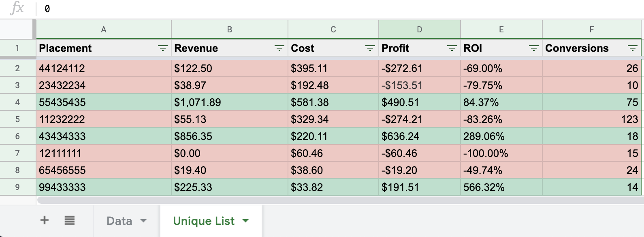
Task: Click the Profit header cell
Action: click(420, 48)
